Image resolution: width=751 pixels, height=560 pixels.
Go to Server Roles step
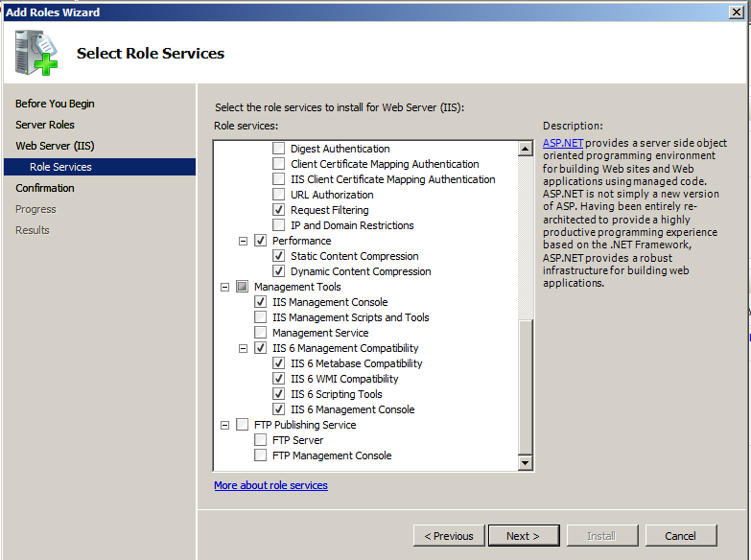point(44,125)
